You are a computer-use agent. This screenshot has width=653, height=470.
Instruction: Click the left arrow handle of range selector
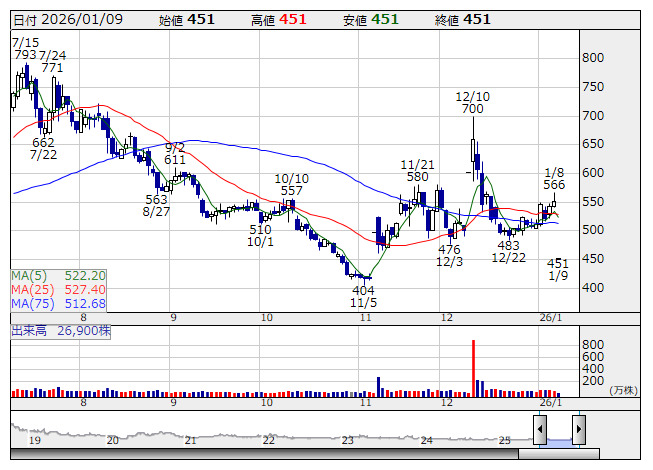pos(540,430)
